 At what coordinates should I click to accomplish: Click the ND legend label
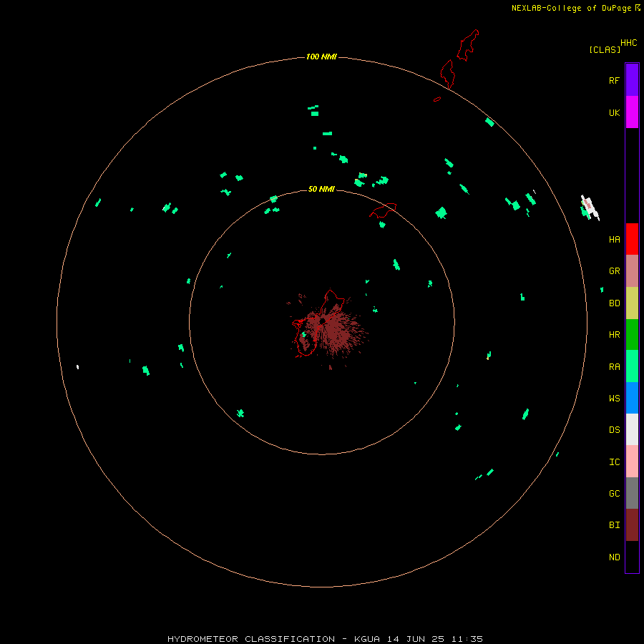point(614,557)
